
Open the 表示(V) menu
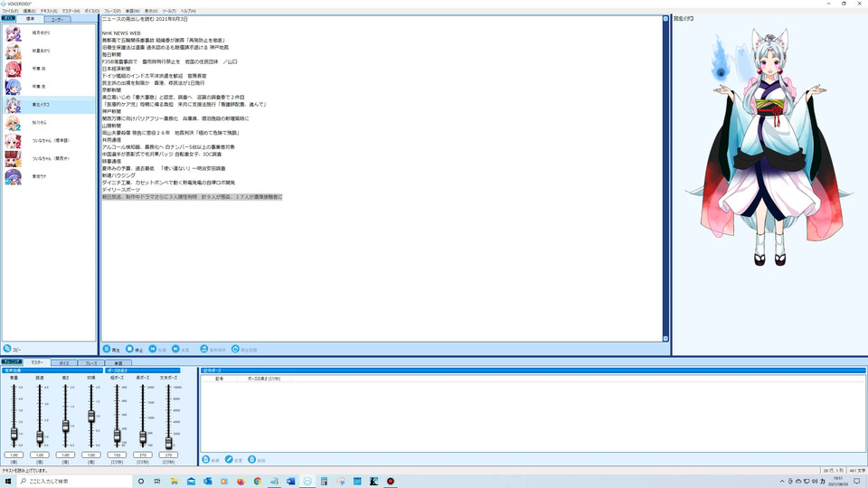coord(151,11)
